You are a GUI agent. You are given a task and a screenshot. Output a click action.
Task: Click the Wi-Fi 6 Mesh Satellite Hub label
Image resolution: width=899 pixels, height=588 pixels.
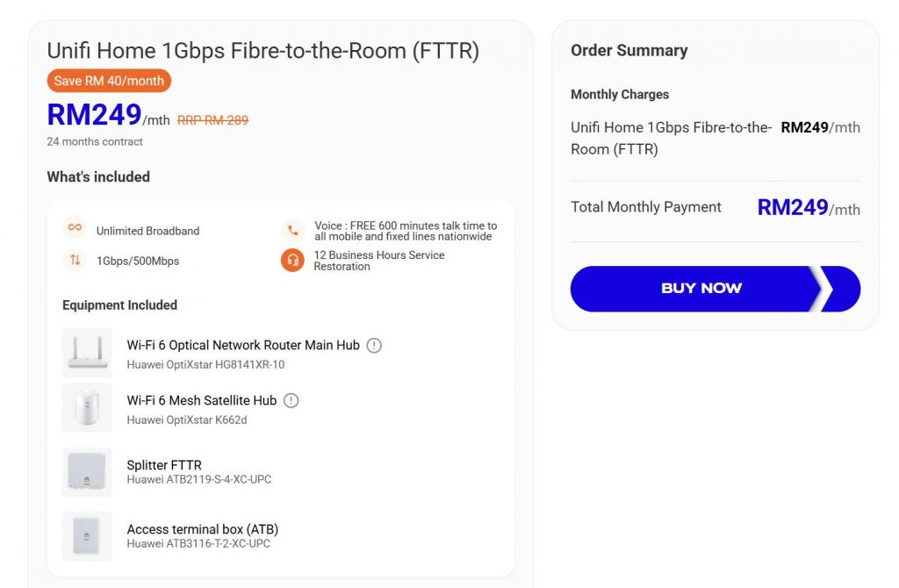(x=202, y=401)
